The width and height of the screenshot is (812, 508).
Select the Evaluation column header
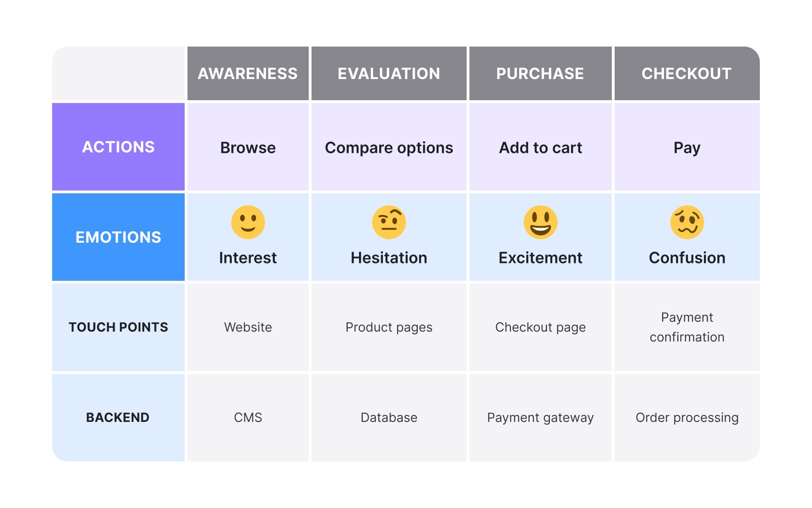click(389, 73)
